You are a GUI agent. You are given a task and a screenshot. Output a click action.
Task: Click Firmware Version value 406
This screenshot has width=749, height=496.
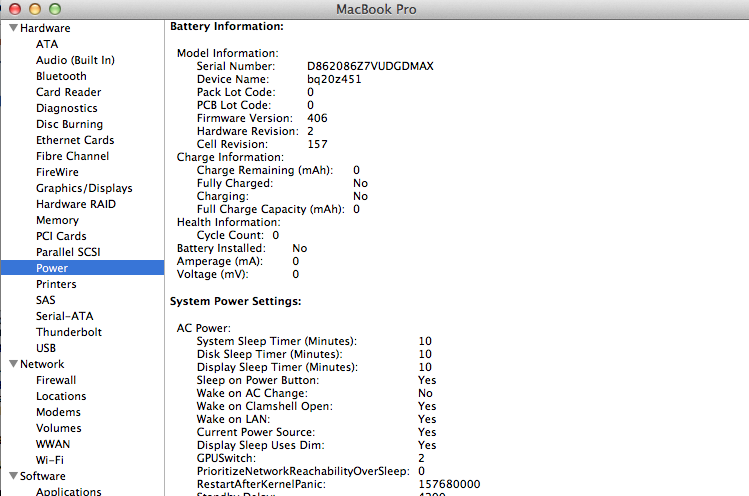[317, 118]
